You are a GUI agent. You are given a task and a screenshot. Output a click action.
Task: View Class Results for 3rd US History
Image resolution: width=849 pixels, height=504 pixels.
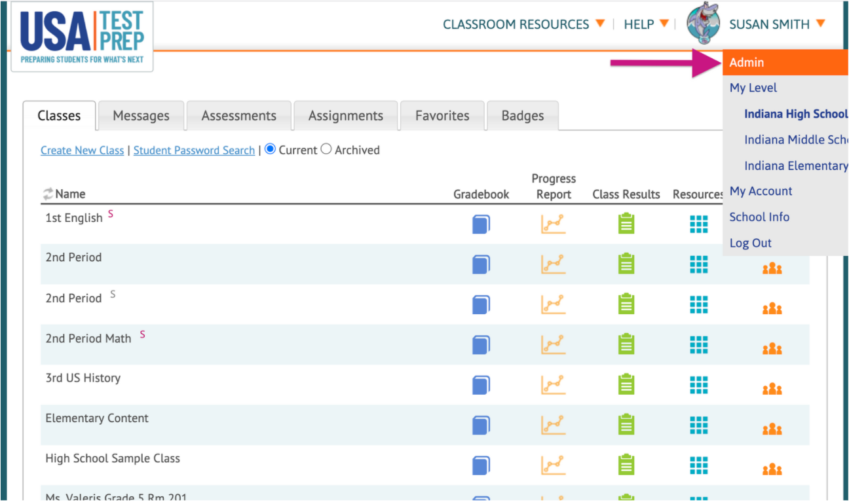[x=626, y=385]
